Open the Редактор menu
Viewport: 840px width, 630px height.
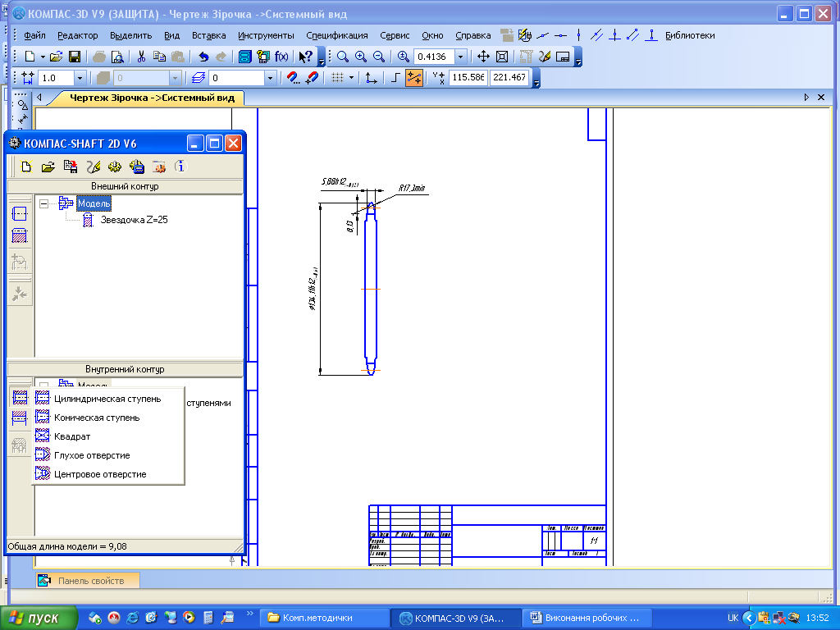click(x=78, y=35)
